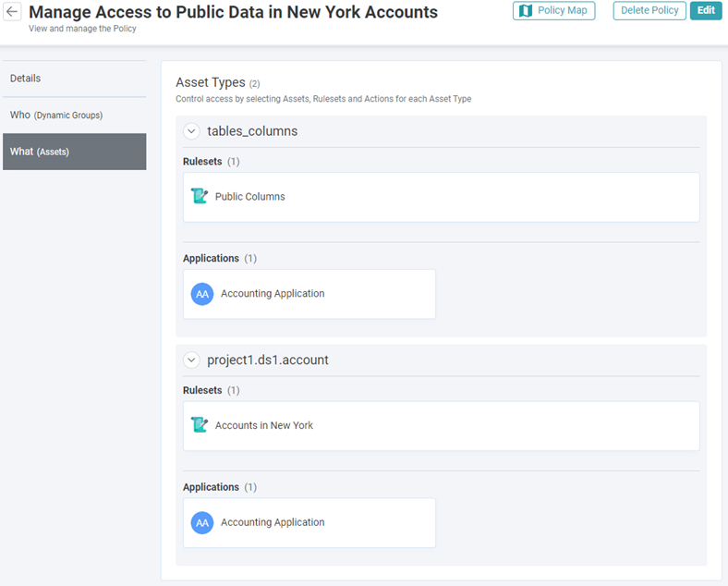The height and width of the screenshot is (586, 728).
Task: Select Accounting Application name under project1.ds1.account
Action: (x=273, y=522)
